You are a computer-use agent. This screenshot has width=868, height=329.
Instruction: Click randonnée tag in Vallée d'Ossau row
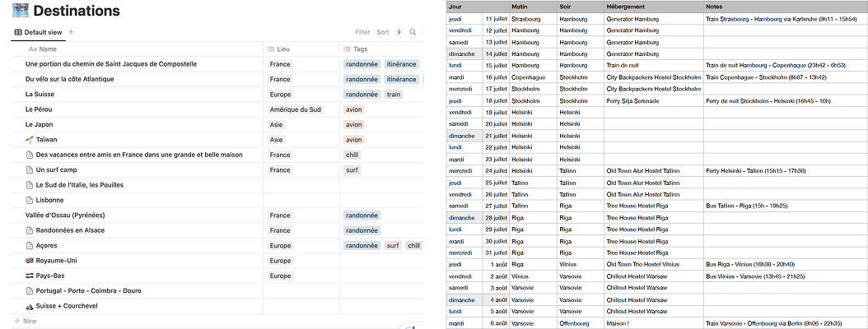click(x=362, y=215)
